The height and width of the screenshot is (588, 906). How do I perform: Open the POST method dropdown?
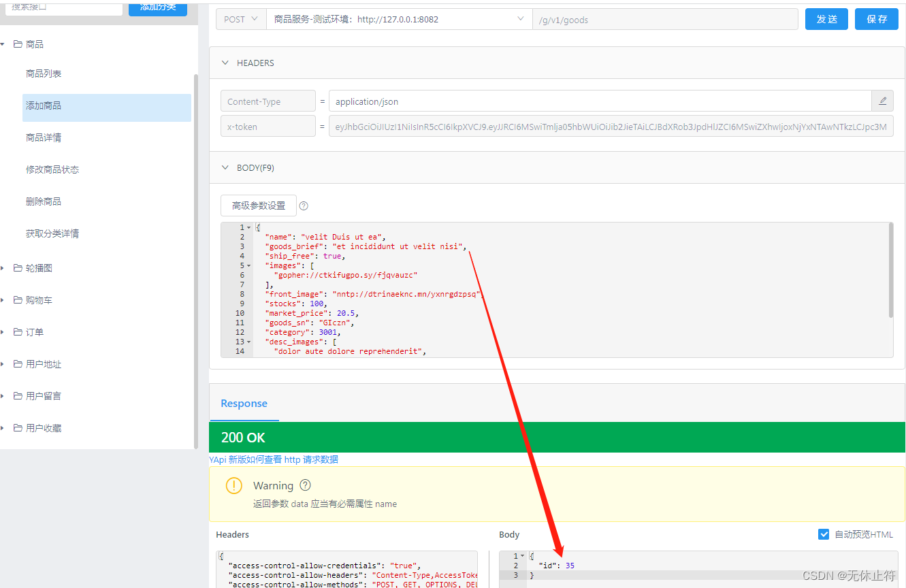pyautogui.click(x=241, y=19)
